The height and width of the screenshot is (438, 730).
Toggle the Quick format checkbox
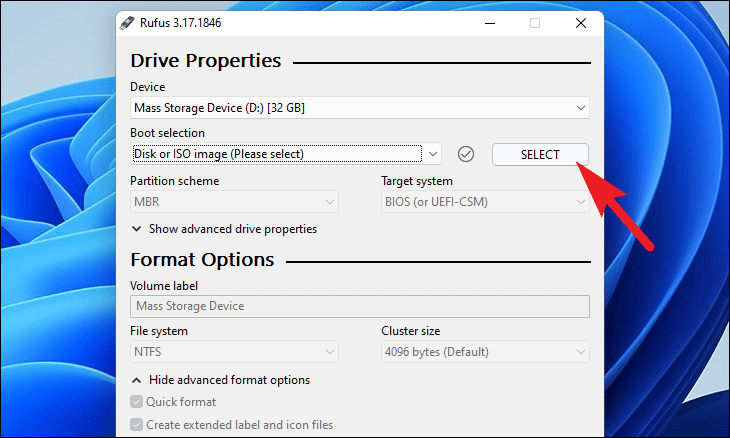pos(136,402)
